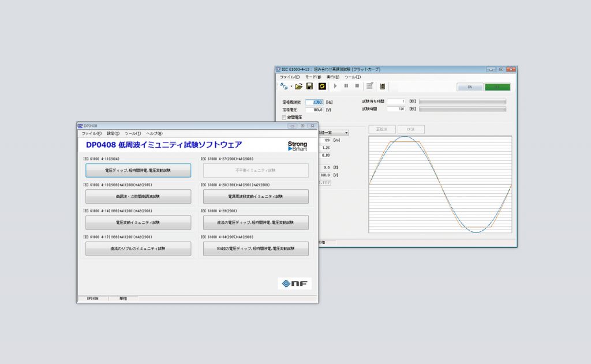Expand the dropdown above the Vp field
The image size is (591, 364).
(x=346, y=133)
